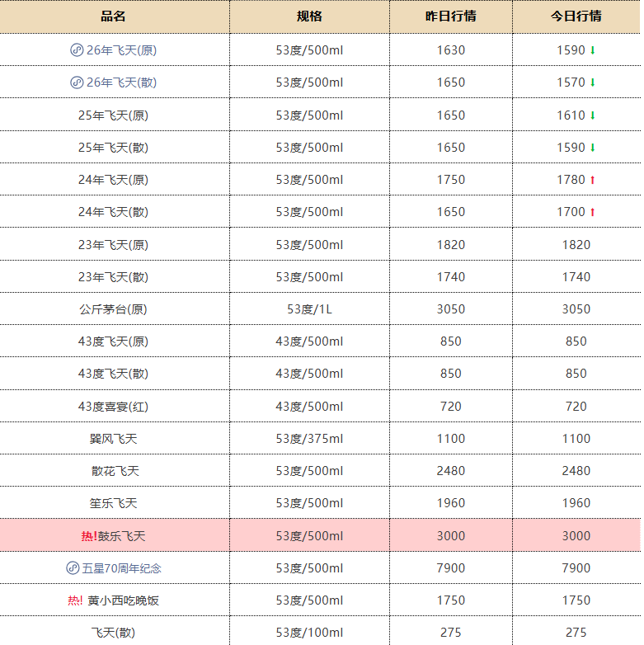This screenshot has width=644, height=645.
Task: Open the 26年飞天(散) product link
Action: [x=121, y=82]
